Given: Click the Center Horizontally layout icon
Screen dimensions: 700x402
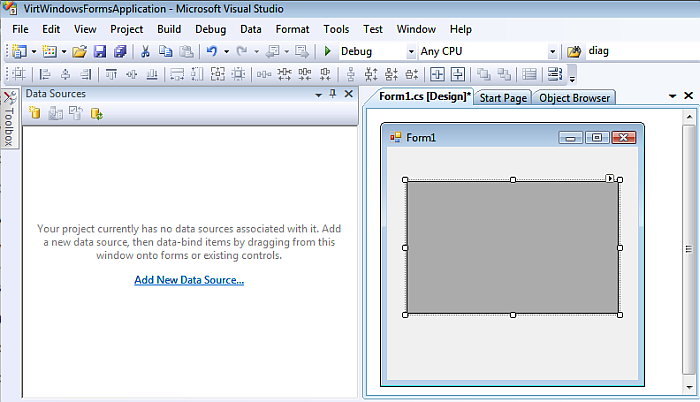Looking at the screenshot, I should pyautogui.click(x=437, y=74).
